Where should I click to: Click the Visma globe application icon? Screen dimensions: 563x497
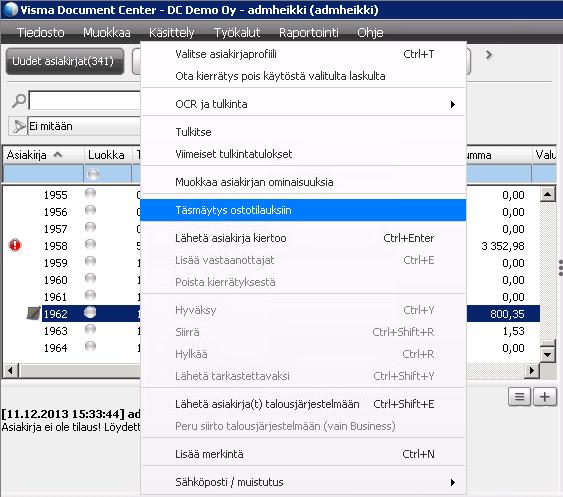pos(10,10)
